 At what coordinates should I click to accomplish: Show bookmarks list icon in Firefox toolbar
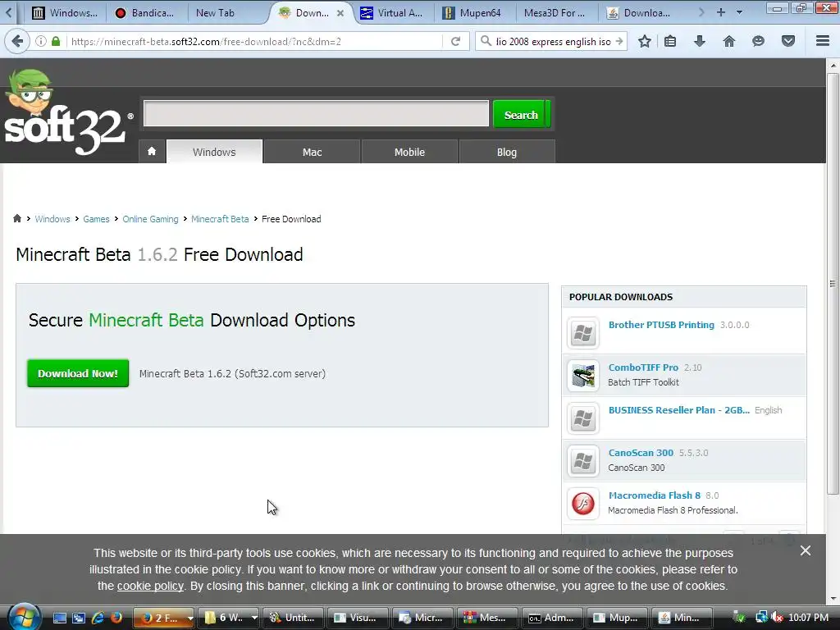tap(670, 41)
